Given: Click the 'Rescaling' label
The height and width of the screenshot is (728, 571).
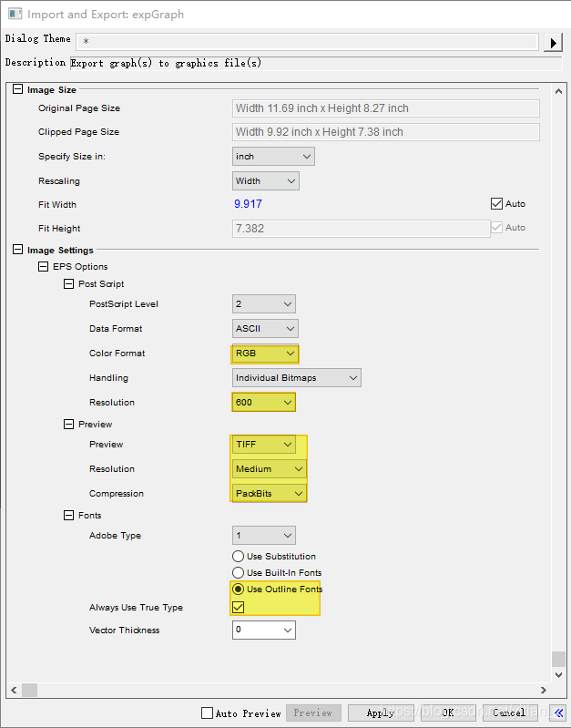Looking at the screenshot, I should (x=59, y=181).
